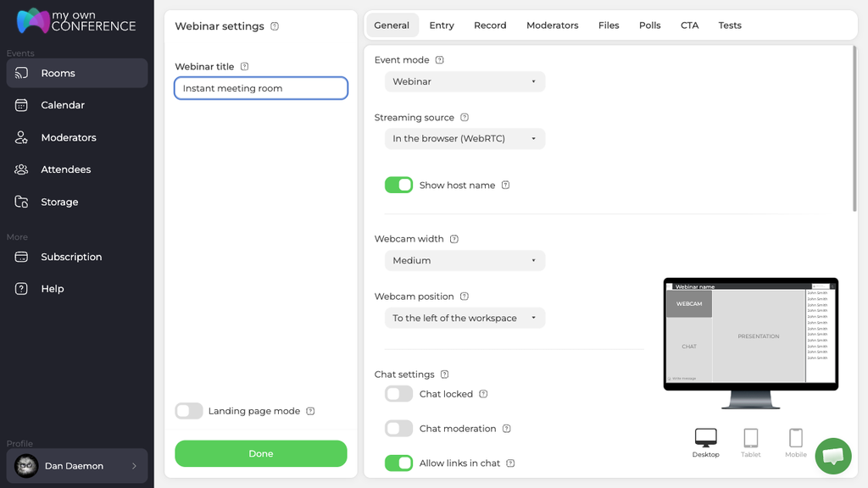
Task: Select the General tab
Action: coord(392,25)
